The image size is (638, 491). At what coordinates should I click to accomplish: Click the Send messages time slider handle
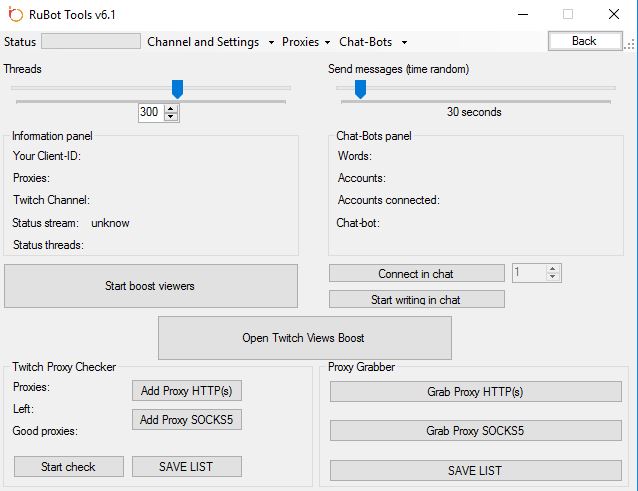click(x=360, y=89)
